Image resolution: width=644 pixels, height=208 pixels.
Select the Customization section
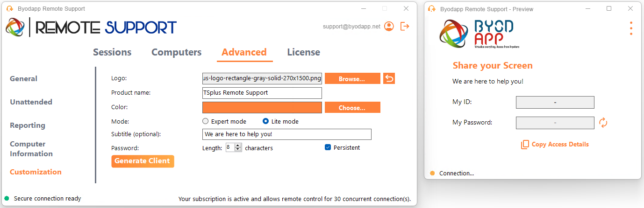[x=36, y=172]
